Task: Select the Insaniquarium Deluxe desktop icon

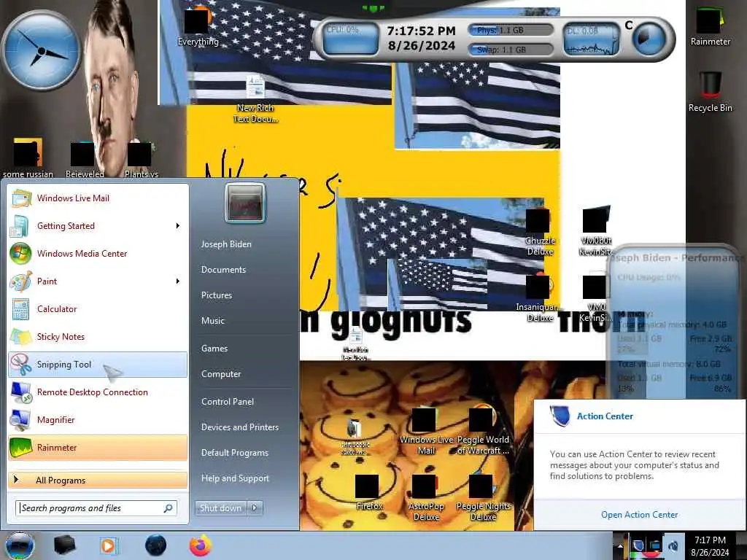Action: (539, 298)
